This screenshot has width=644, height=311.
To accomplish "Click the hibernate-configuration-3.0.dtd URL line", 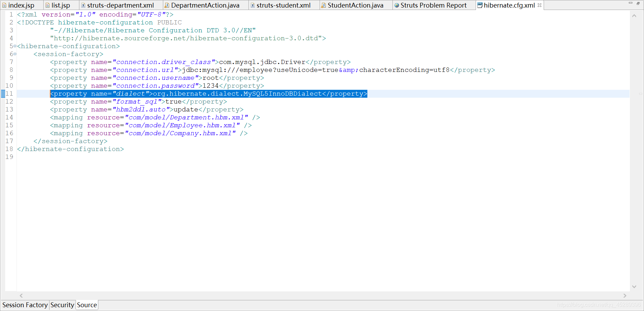I will 188,38.
